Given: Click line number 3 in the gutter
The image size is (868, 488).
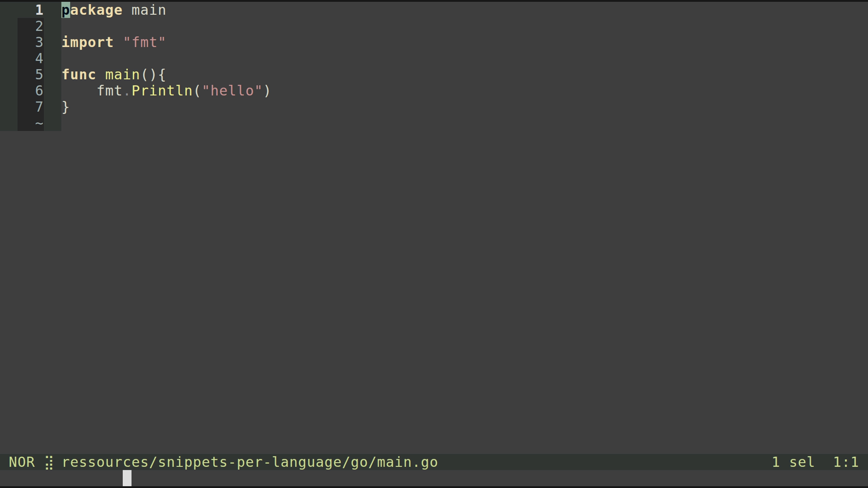Looking at the screenshot, I should click(39, 42).
